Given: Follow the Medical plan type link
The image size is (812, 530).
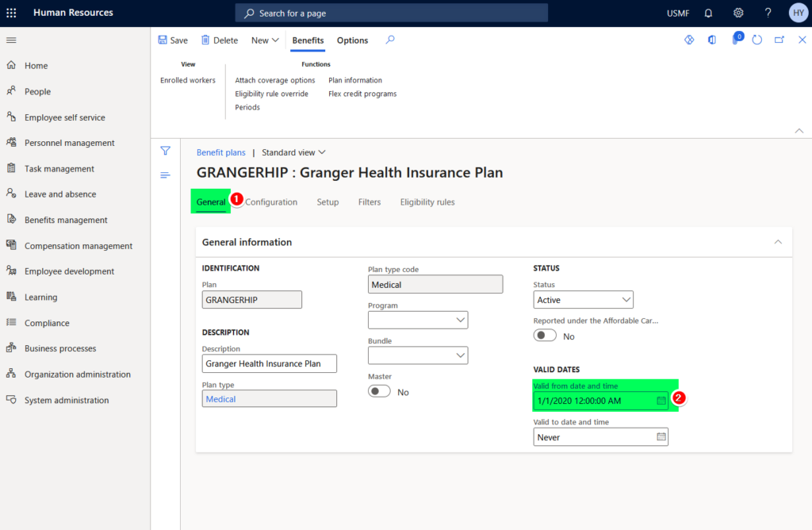Looking at the screenshot, I should (220, 399).
